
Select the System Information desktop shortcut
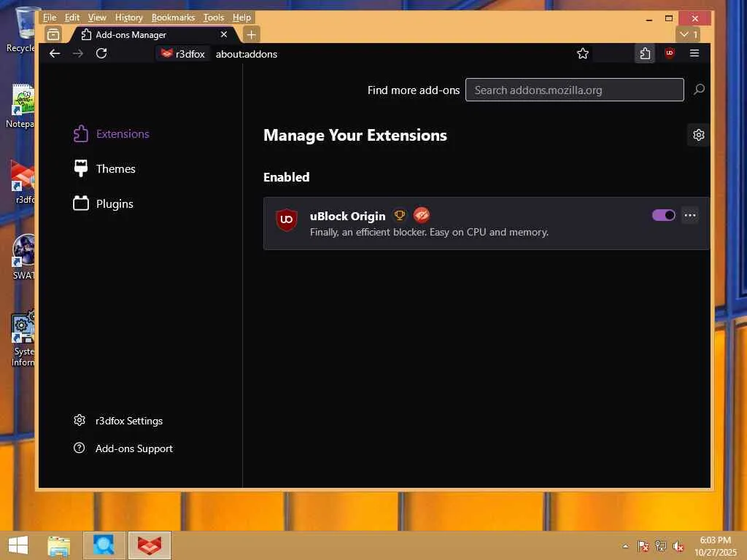[x=23, y=338]
